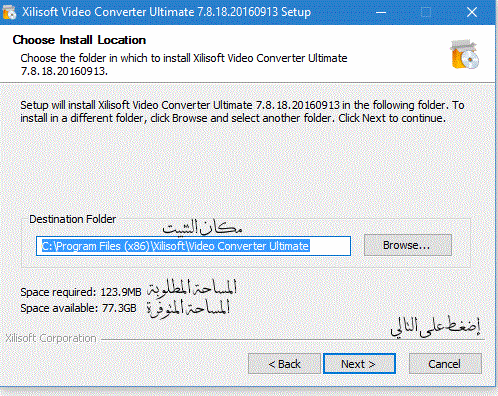Cancel the installation
Screen dimensions: 498x396
pyautogui.click(x=445, y=363)
